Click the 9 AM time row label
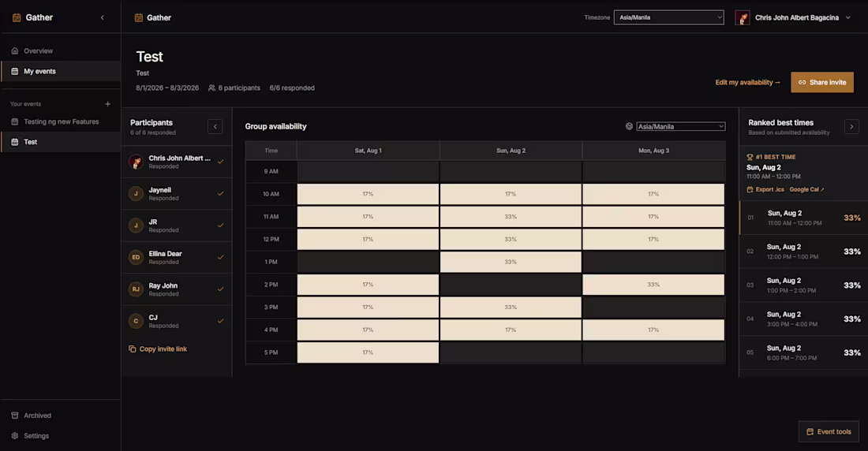The height and width of the screenshot is (451, 868). coord(271,172)
